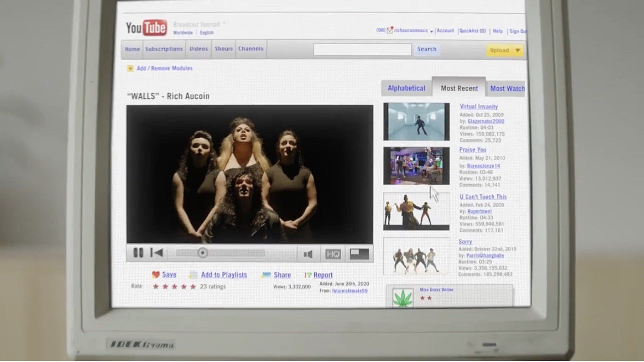Switch player size with the screen-mode icon
The height and width of the screenshot is (362, 644).
359,254
